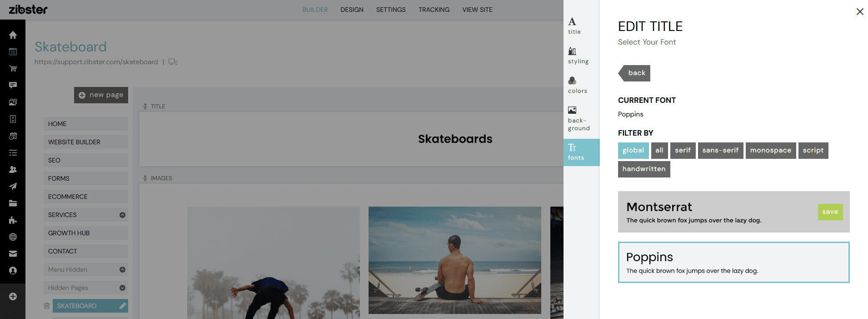Screen dimensions: 868x319
Task: Click the Skateboard page heading
Action: (70, 47)
